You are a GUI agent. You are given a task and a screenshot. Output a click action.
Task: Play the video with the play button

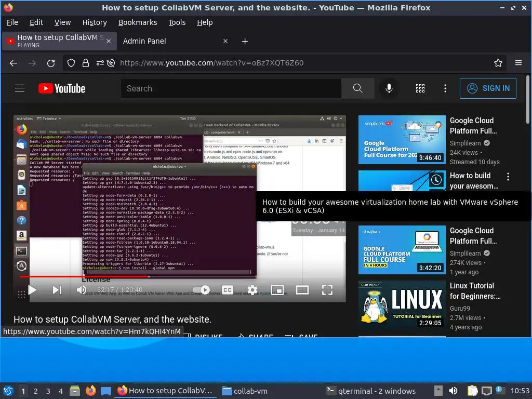point(32,290)
